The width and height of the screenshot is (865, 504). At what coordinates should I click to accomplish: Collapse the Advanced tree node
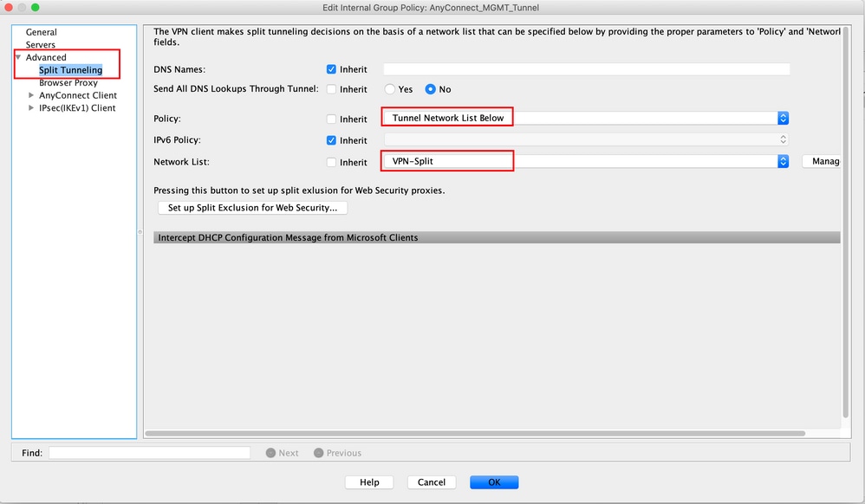click(x=18, y=57)
